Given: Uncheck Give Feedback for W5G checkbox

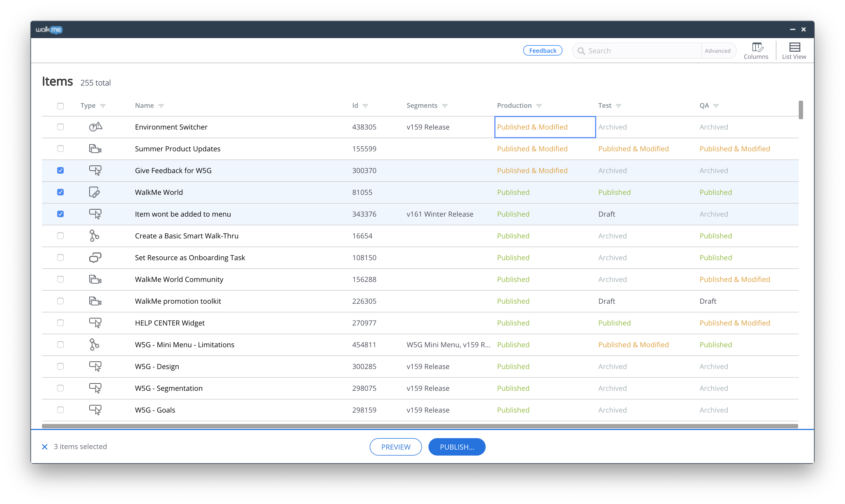Looking at the screenshot, I should tap(60, 170).
